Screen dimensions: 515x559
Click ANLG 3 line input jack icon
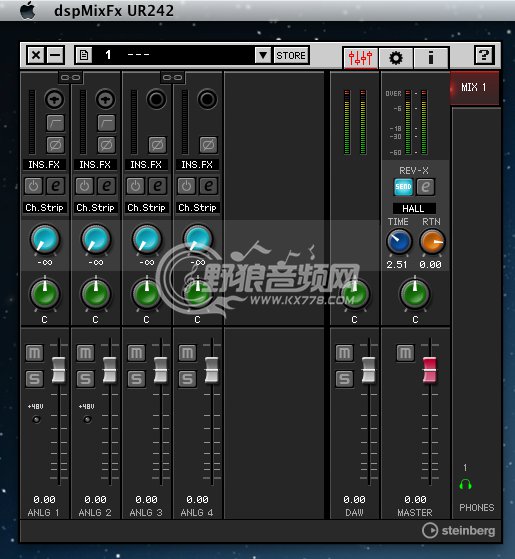pos(156,99)
